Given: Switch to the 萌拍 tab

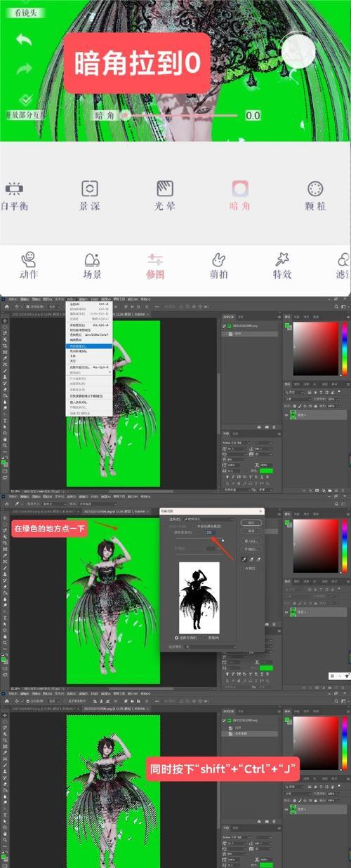Looking at the screenshot, I should [x=218, y=265].
